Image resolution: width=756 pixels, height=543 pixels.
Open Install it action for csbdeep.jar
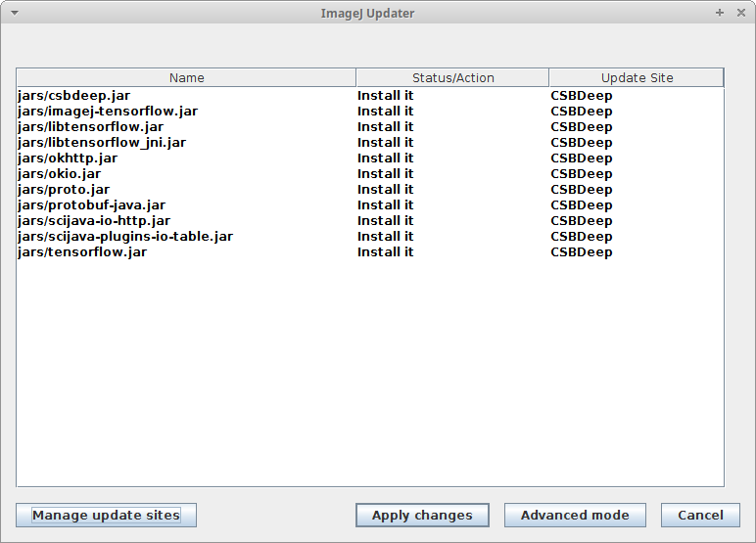385,96
